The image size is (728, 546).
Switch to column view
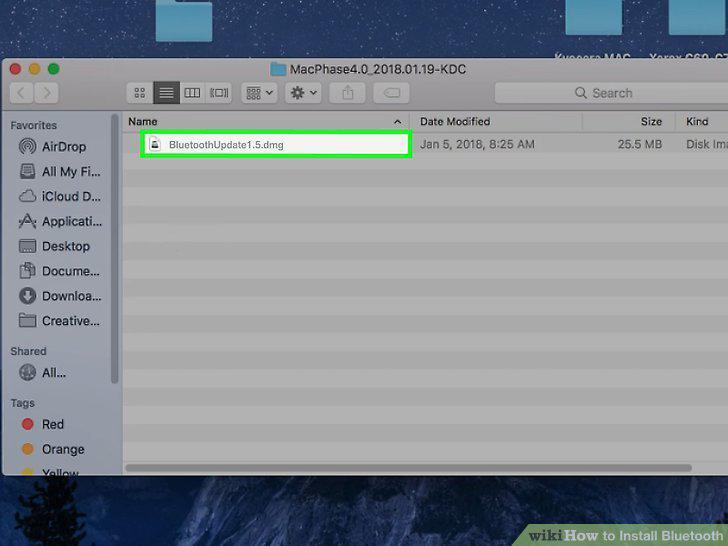pyautogui.click(x=192, y=93)
